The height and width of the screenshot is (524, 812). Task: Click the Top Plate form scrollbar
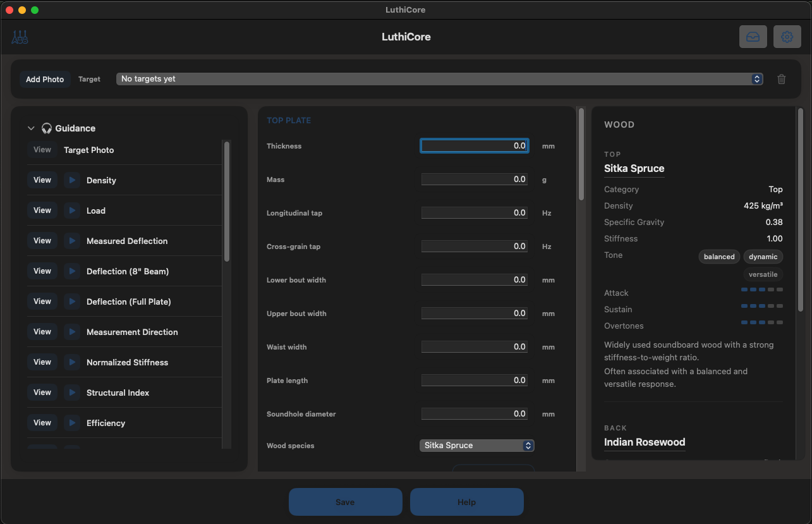point(581,154)
